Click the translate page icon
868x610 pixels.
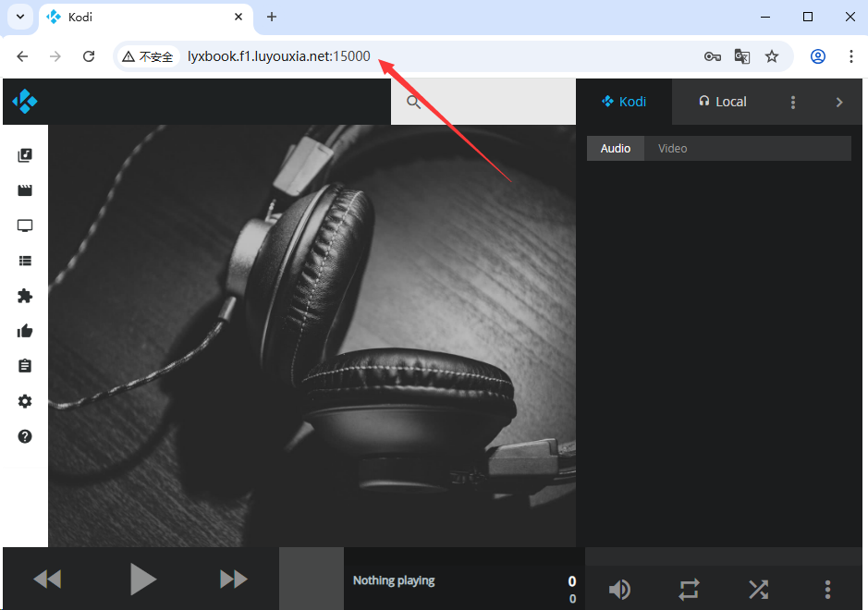point(741,55)
